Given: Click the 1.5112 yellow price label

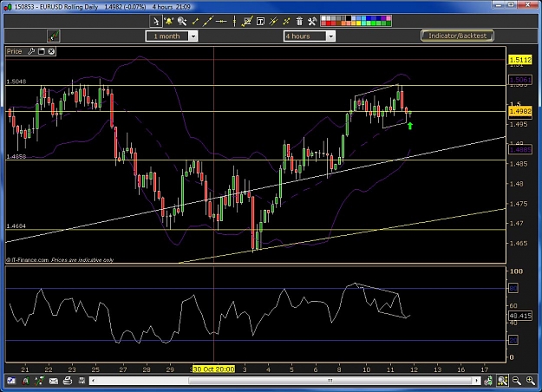Looking at the screenshot, I should [520, 60].
